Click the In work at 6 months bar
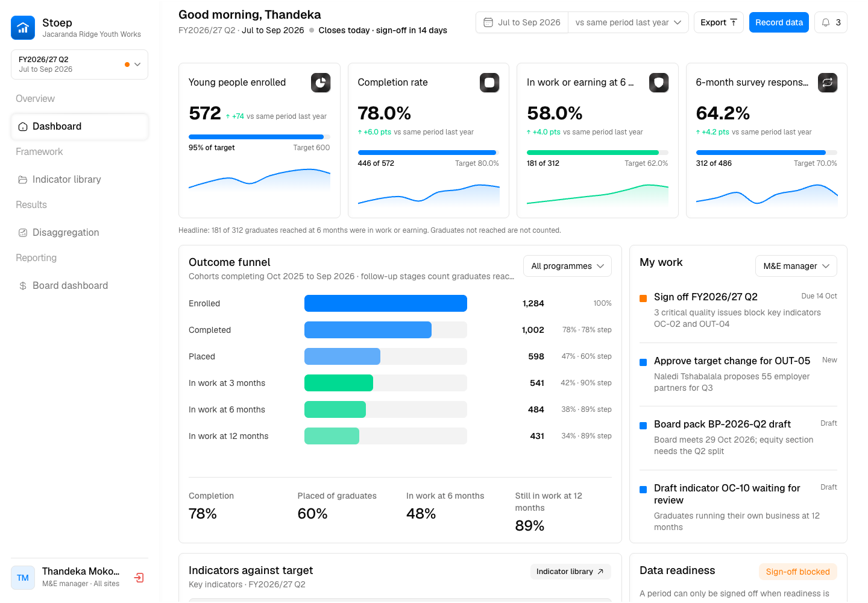 335,409
